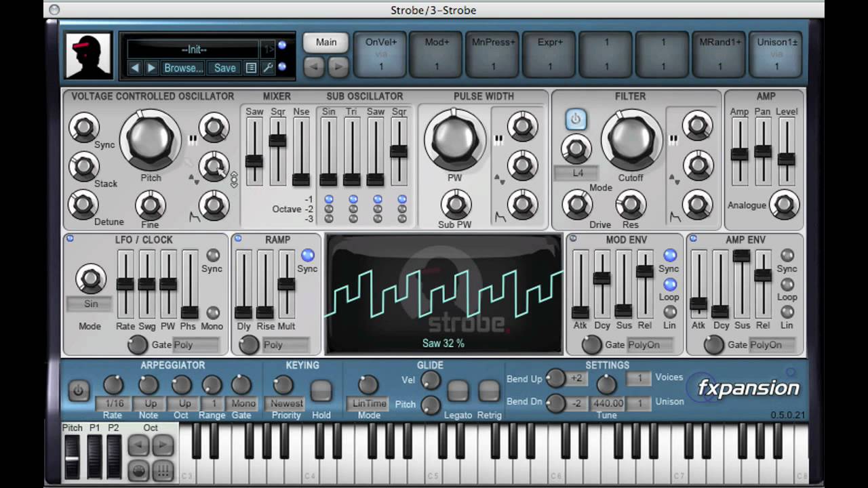Open the Amp Env Gate PolyOn selector

[772, 344]
